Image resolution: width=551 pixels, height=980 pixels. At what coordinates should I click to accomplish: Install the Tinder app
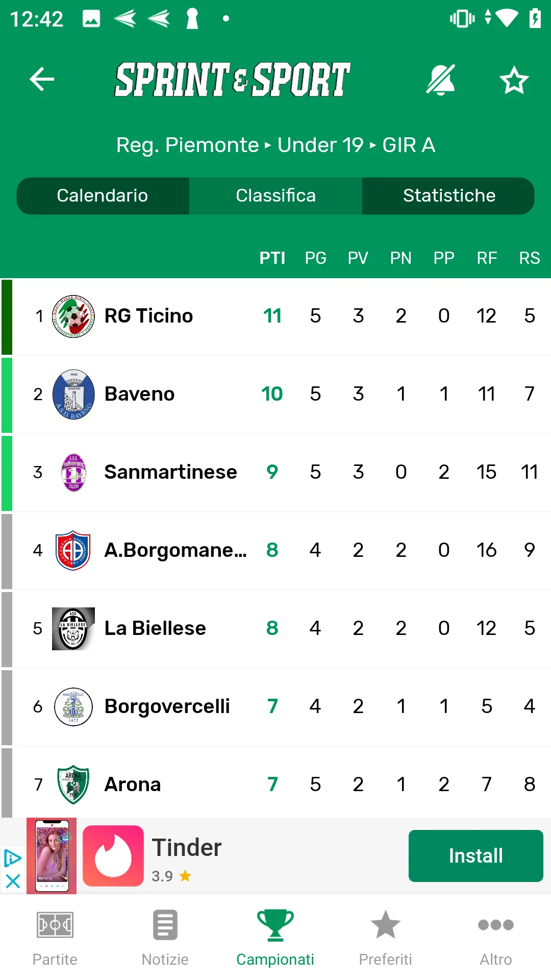coord(476,856)
